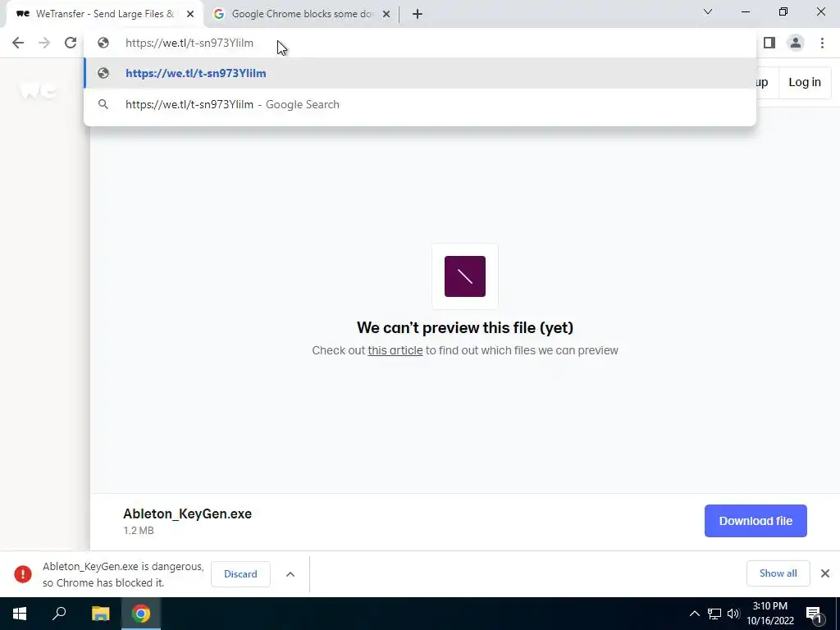Click the volume speaker tray icon
Screen dimensions: 840x630
pyautogui.click(x=733, y=614)
